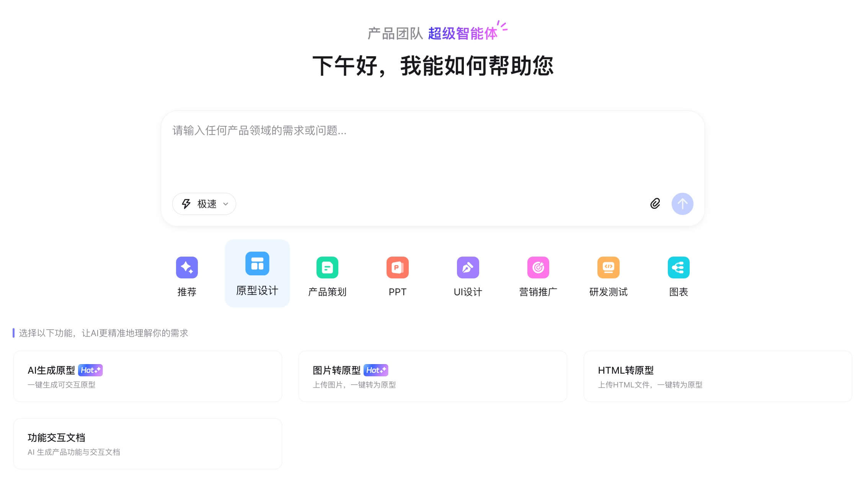
Task: Select the HTML转原型 conversion card
Action: point(718,376)
